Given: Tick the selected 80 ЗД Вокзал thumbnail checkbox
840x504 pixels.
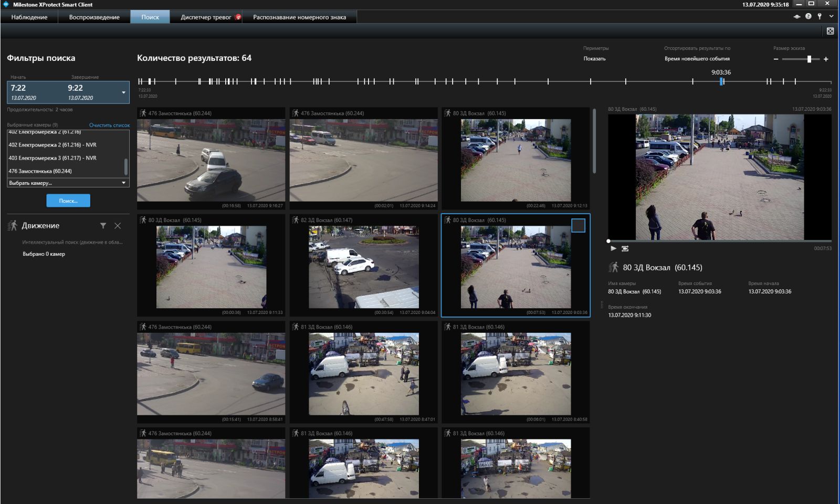Looking at the screenshot, I should pyautogui.click(x=578, y=225).
